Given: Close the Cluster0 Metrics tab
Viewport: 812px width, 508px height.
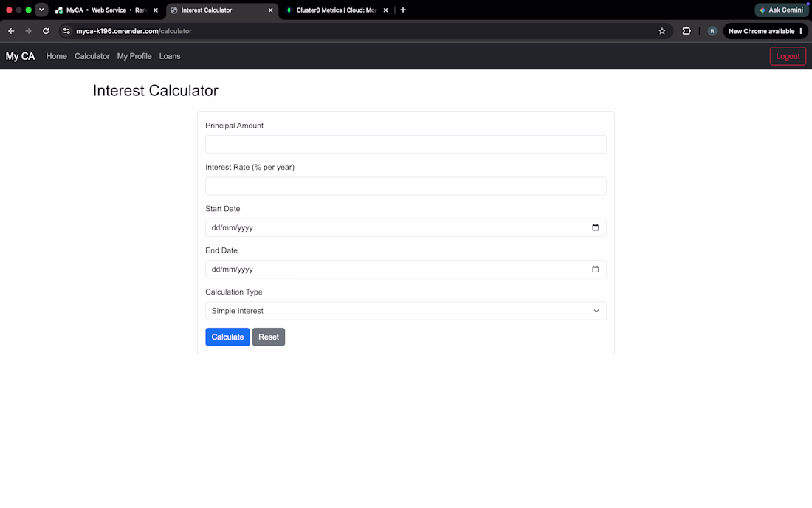Looking at the screenshot, I should [385, 10].
